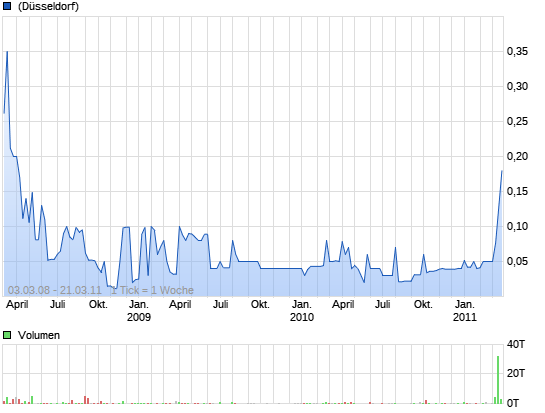Viewport: 545px width, 413px height.
Task: Click the blue Düsseldorf legend square
Action: click(7, 6)
